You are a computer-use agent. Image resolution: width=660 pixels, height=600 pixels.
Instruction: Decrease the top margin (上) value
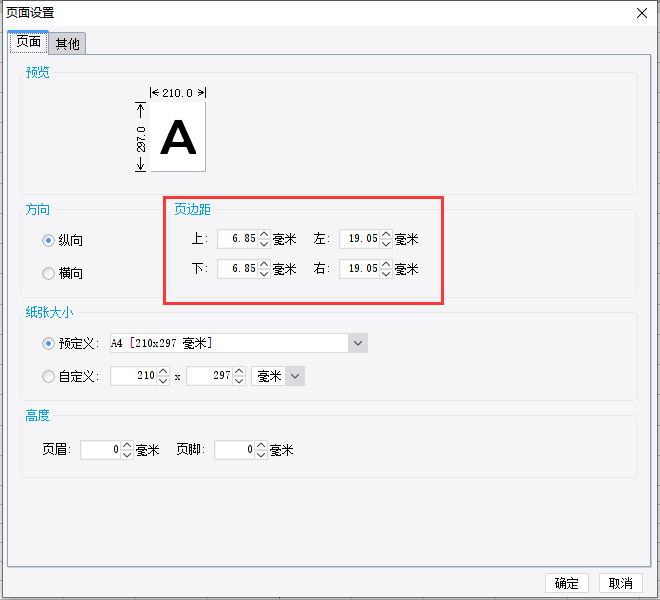click(264, 244)
